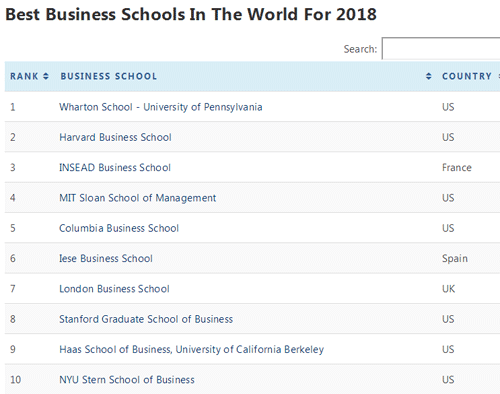This screenshot has height=394, width=500.
Task: Click the Rank column header label
Action: (x=24, y=76)
